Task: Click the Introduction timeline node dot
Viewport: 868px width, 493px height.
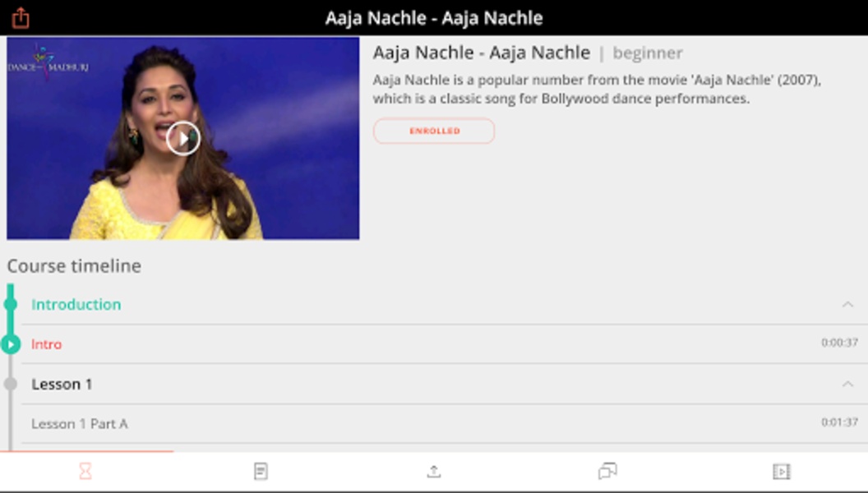Action: click(x=11, y=304)
